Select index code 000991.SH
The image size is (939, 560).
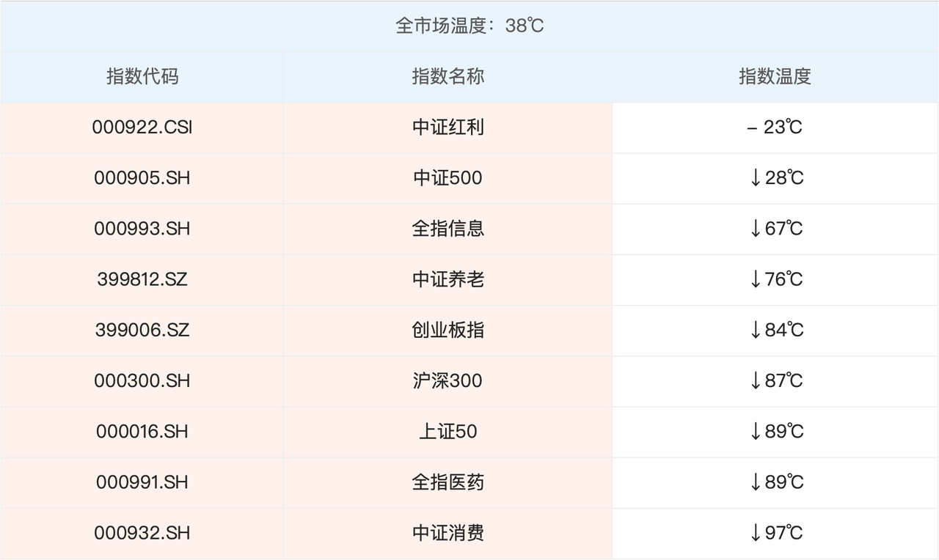[142, 482]
